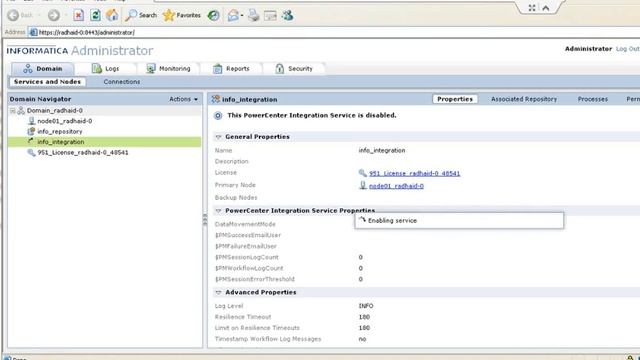Collapse the top bar with the up chevron

coord(546,8)
